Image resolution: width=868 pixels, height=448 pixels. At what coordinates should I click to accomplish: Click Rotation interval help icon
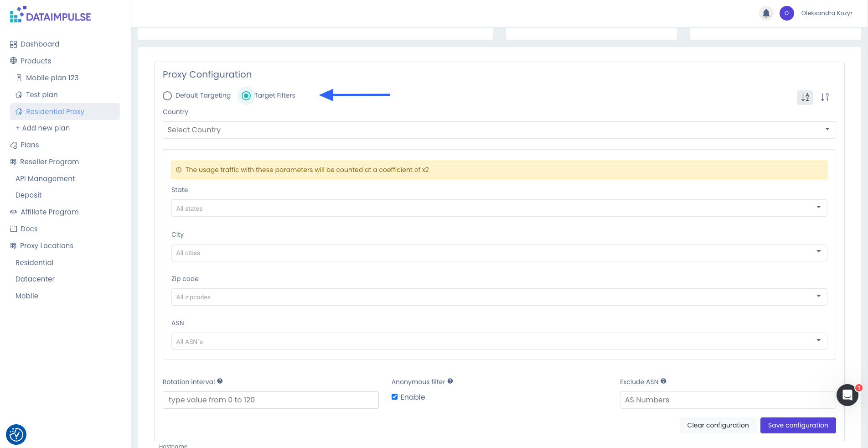tap(220, 381)
